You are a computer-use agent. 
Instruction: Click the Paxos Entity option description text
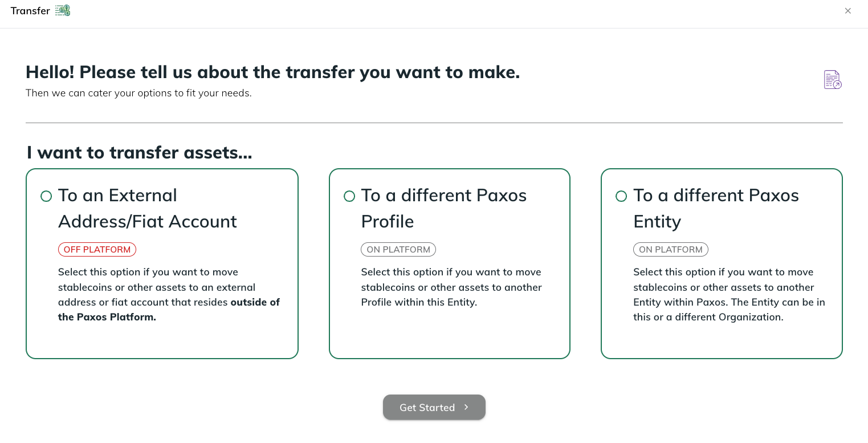pyautogui.click(x=729, y=294)
